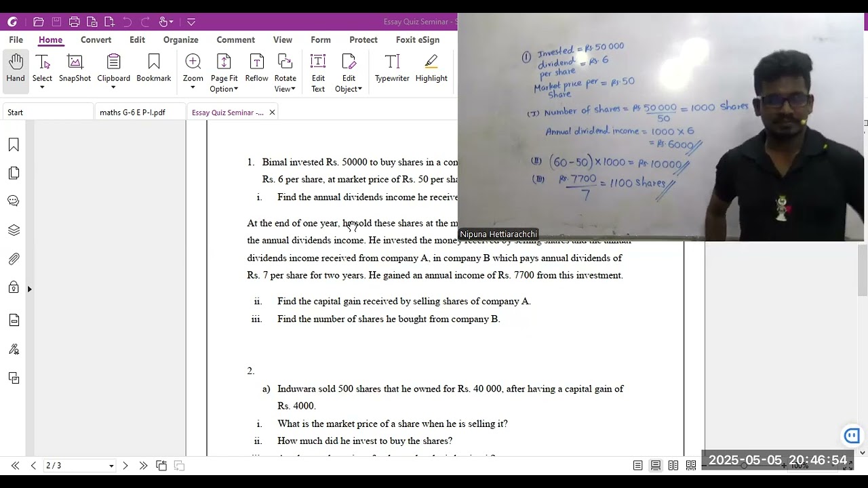Open the Signatures sidebar panel
868x488 pixels.
pyautogui.click(x=14, y=350)
